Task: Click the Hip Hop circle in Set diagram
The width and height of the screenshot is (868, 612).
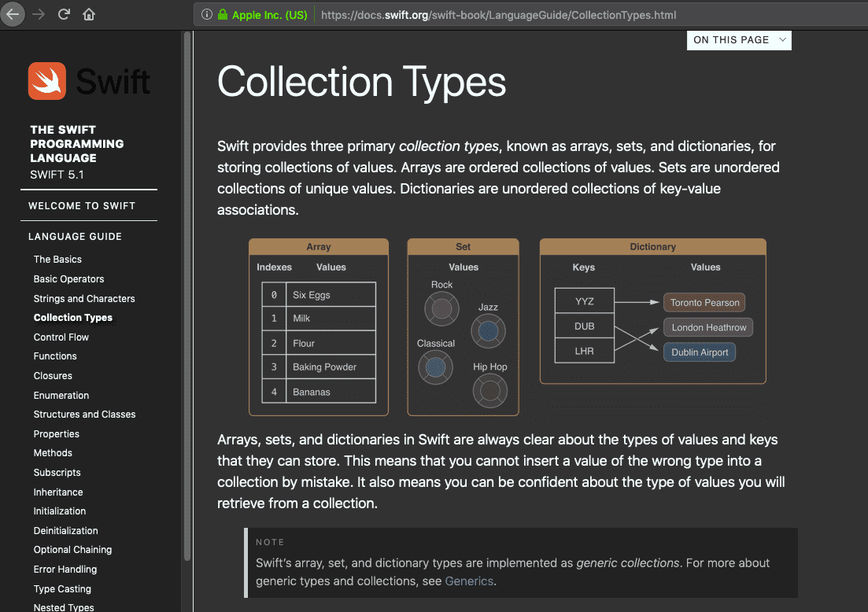Action: (490, 391)
